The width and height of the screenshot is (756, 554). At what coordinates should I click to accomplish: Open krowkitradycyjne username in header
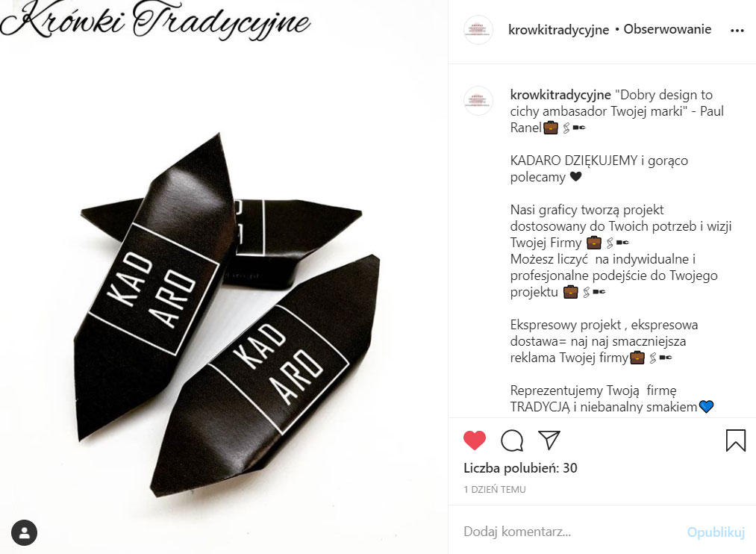(x=559, y=29)
